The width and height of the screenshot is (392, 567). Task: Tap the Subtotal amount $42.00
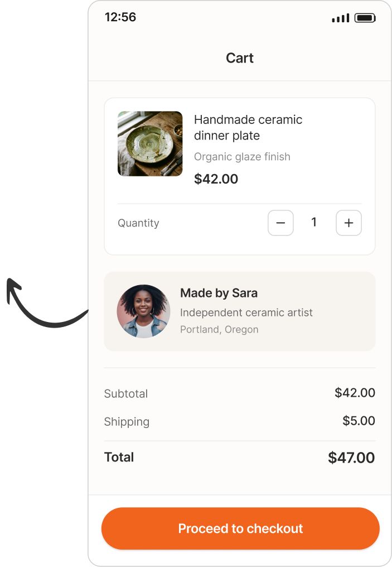pos(355,393)
